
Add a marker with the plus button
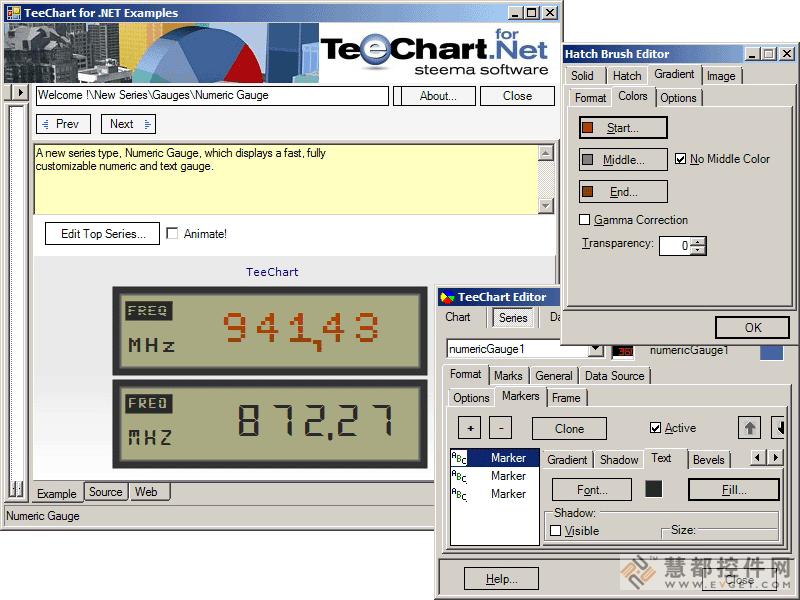470,428
